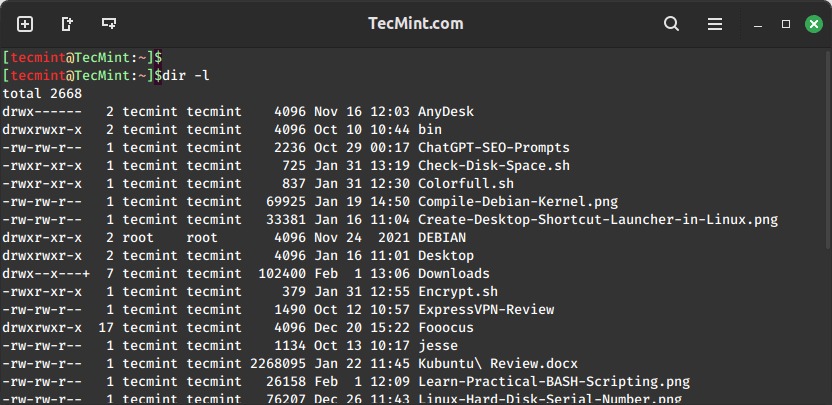Click Check-Disk-Space.sh file name
The width and height of the screenshot is (832, 405).
click(493, 166)
